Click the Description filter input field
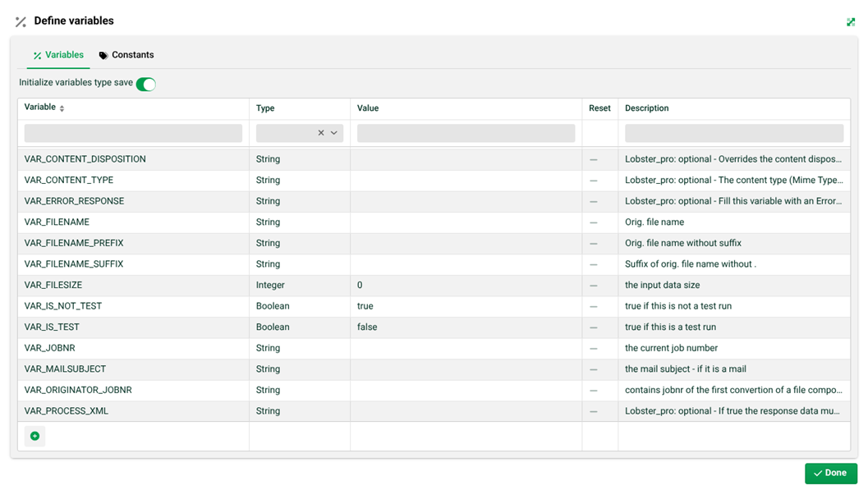This screenshot has height=490, width=868. 734,133
